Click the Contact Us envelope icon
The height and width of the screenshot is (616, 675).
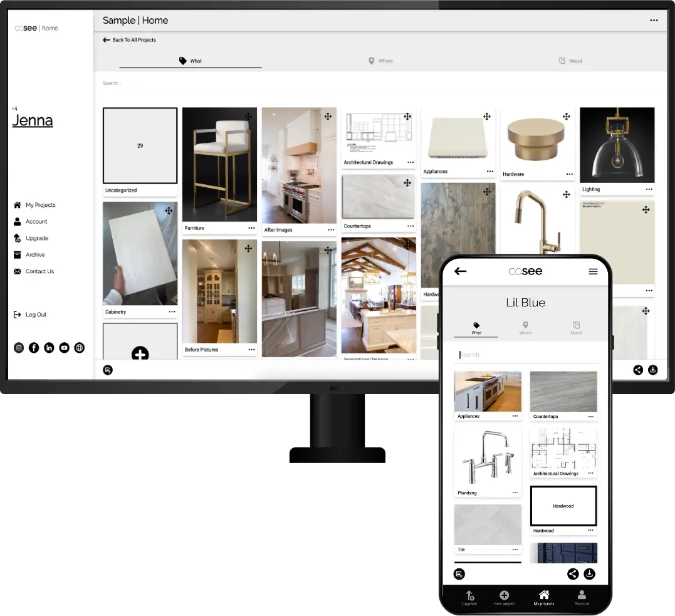(18, 271)
